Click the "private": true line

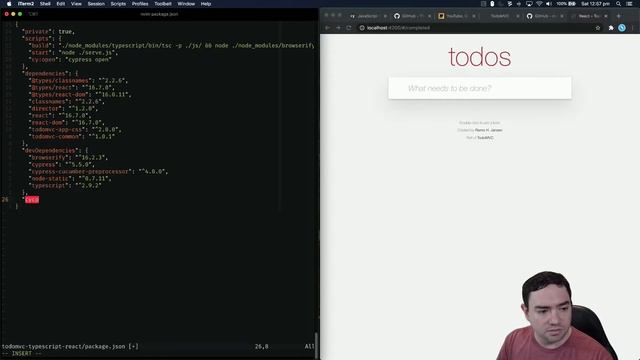click(48, 31)
